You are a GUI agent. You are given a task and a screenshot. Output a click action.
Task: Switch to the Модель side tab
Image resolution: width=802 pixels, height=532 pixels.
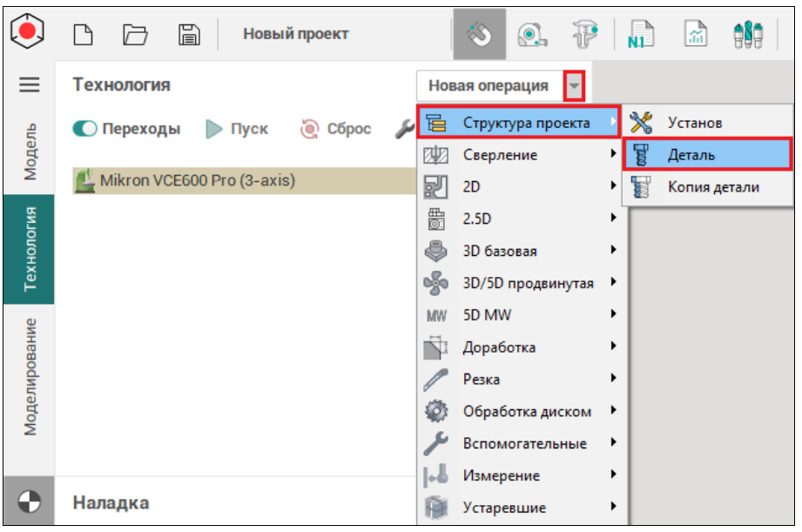point(29,151)
